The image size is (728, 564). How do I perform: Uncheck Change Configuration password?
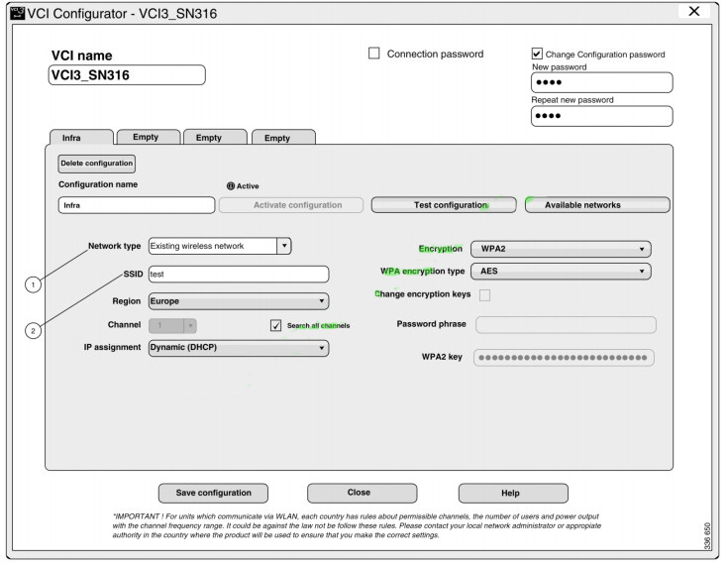(537, 54)
